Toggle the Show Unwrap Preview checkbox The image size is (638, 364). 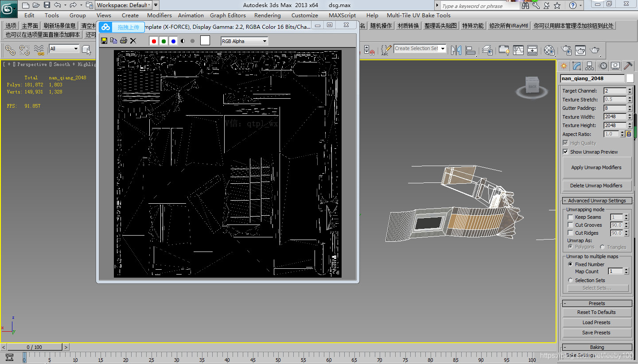(x=565, y=152)
